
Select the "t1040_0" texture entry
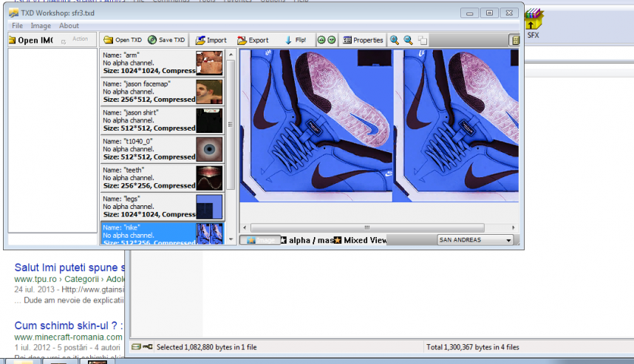pos(162,148)
